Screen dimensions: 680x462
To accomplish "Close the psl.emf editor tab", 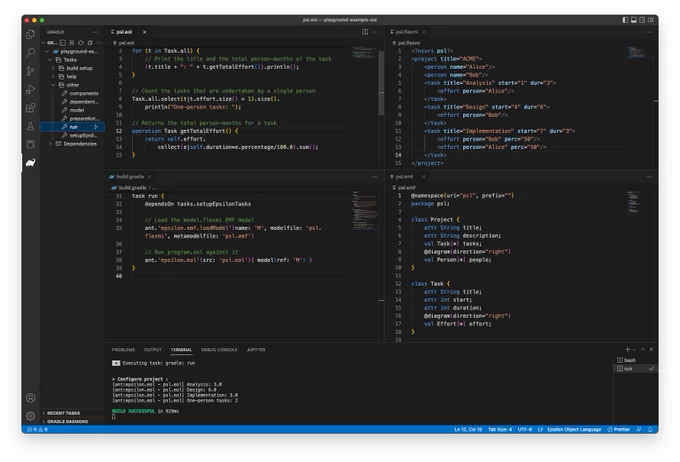I will pos(424,177).
